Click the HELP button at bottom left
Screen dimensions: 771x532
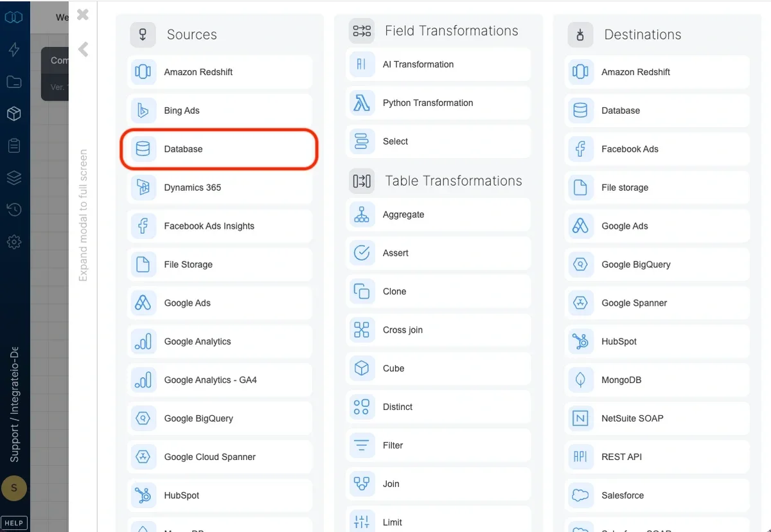pyautogui.click(x=14, y=522)
